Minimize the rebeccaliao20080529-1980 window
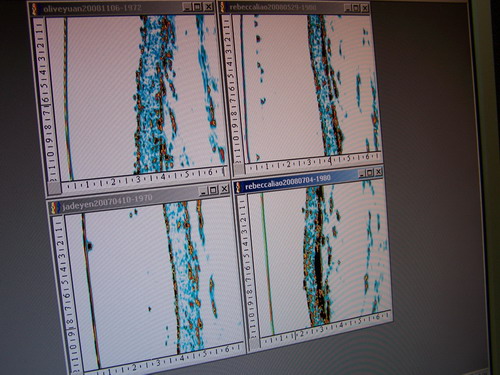500x375 pixels. click(x=348, y=7)
